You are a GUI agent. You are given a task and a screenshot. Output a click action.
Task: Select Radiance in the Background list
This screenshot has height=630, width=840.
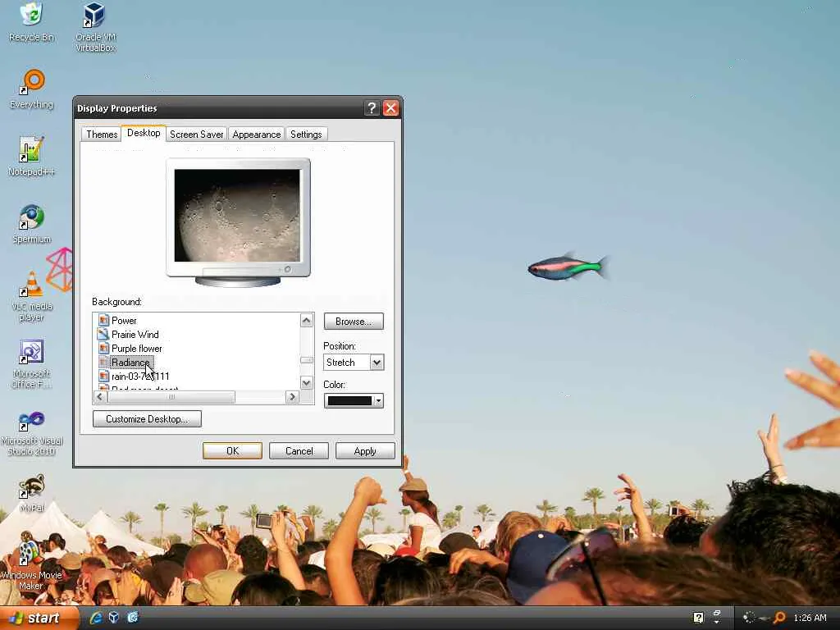pos(130,362)
